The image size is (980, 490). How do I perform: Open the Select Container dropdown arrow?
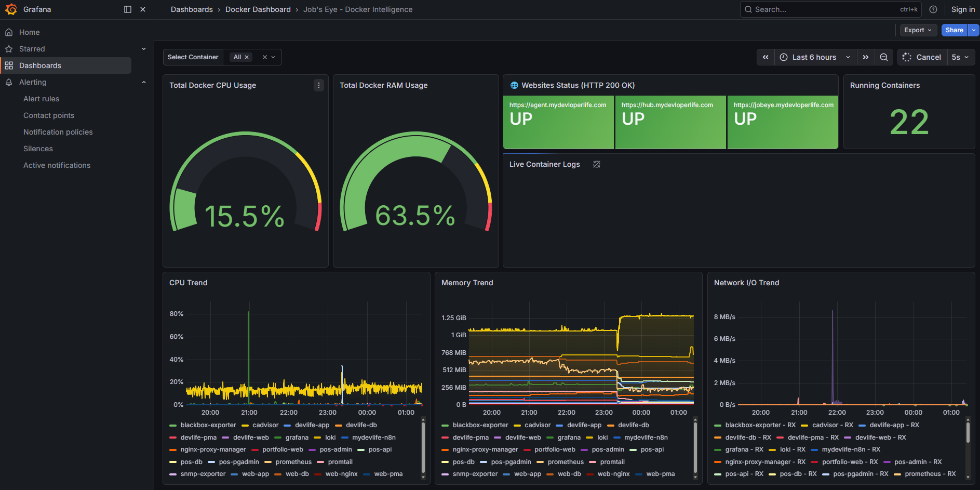tap(273, 57)
